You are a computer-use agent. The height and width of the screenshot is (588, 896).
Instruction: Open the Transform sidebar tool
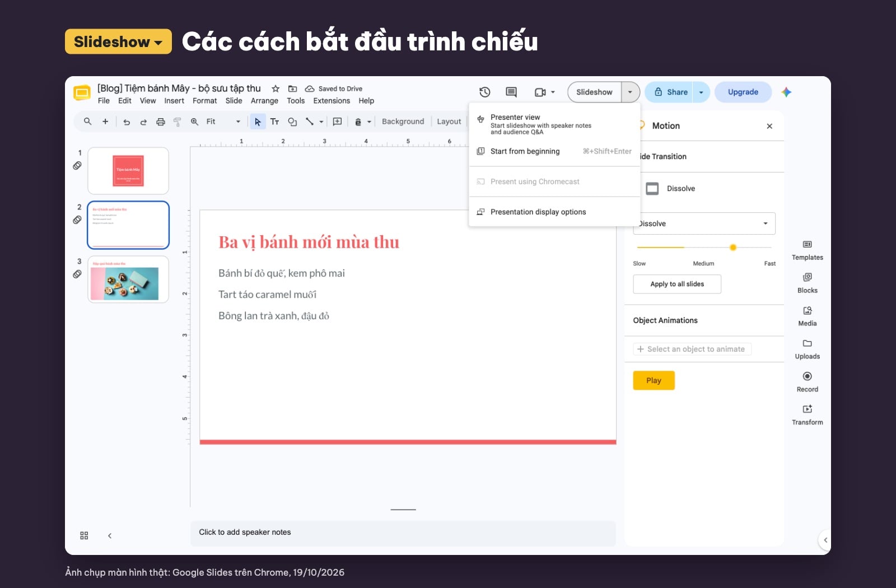[x=808, y=416]
